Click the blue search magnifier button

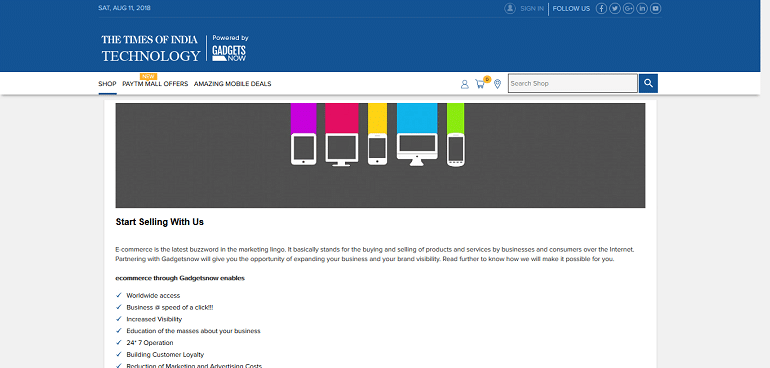648,84
